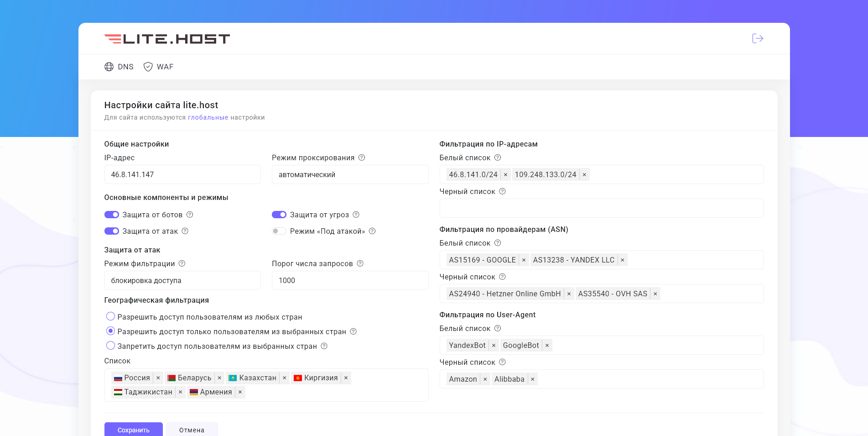Remove AS15169 - GOOGLE from ASN whitelist
The height and width of the screenshot is (436, 868).
click(524, 260)
